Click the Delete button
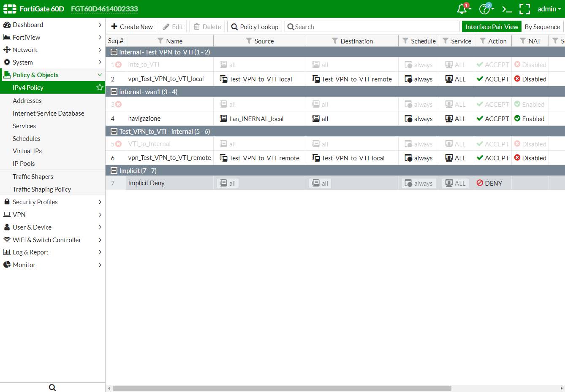 207,27
